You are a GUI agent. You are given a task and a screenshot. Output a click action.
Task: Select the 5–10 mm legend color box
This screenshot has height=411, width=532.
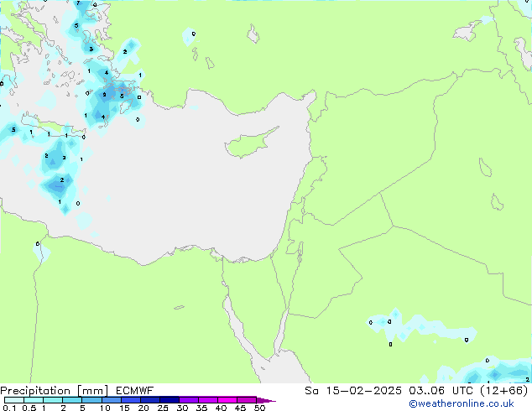pos(91,400)
